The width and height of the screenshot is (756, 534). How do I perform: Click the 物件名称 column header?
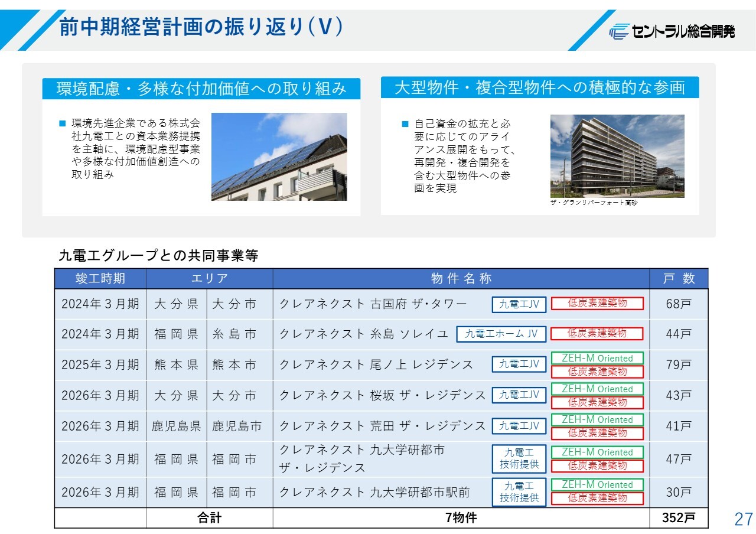coord(461,279)
